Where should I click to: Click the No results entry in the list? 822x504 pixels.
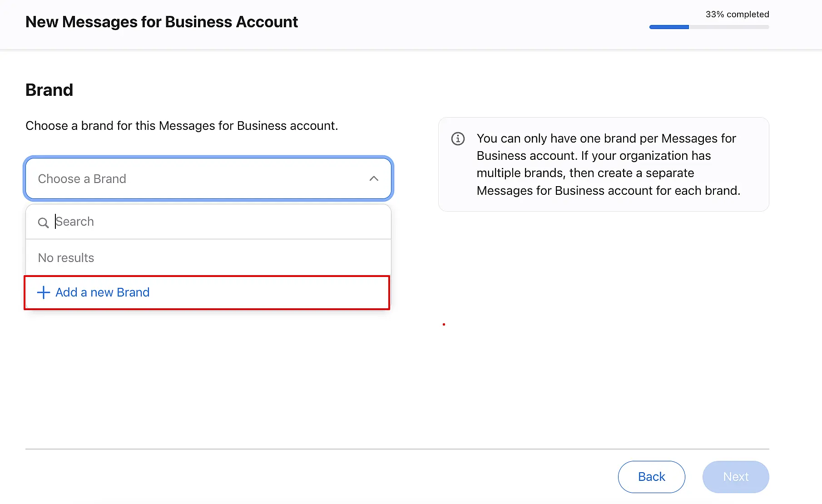coord(66,258)
